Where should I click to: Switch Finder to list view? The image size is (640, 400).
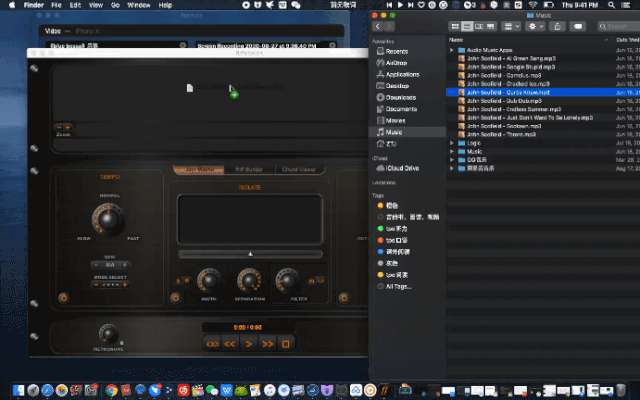tap(467, 27)
